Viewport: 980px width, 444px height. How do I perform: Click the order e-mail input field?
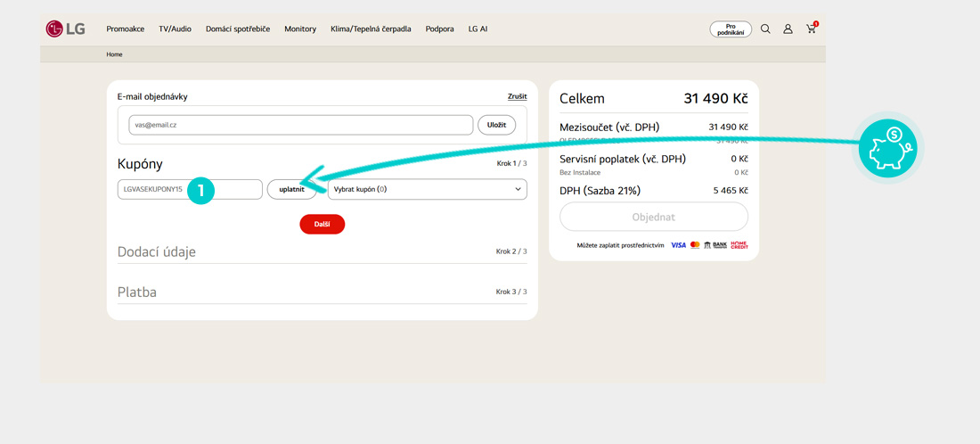point(300,125)
